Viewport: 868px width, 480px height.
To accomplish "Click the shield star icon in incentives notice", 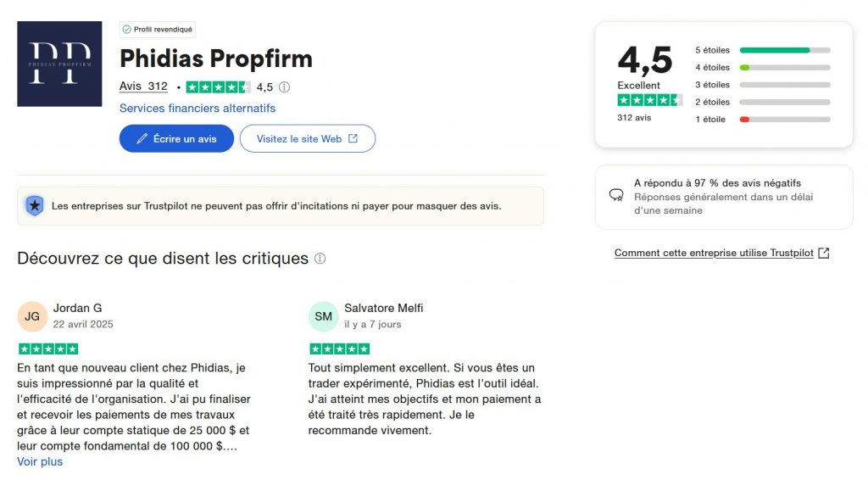I will tap(34, 206).
